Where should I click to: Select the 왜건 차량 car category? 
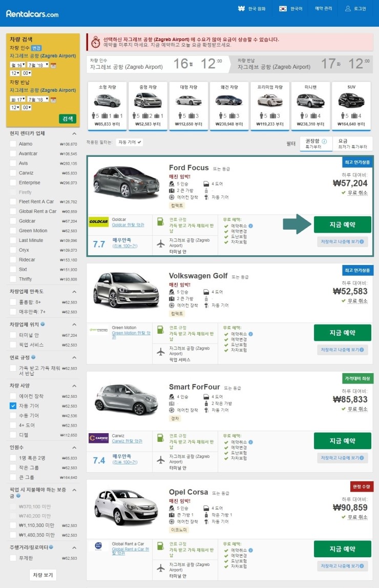(x=229, y=106)
